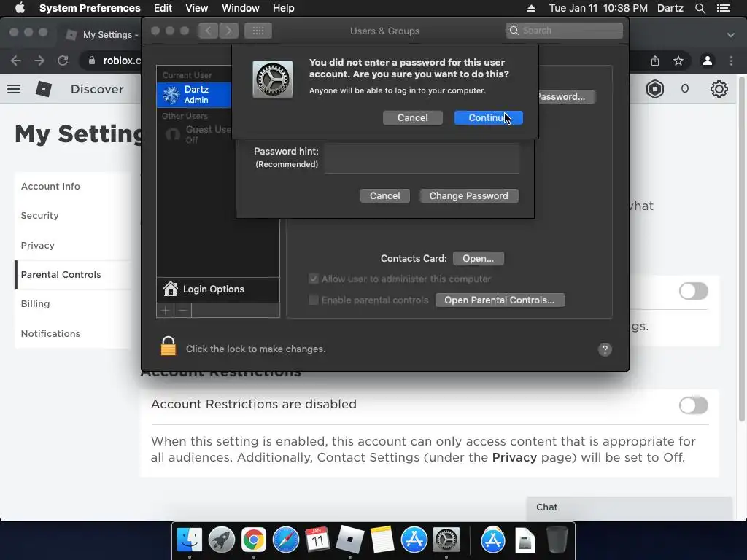Image resolution: width=747 pixels, height=560 pixels.
Task: Open the Roblox hamburger menu
Action: (x=14, y=89)
